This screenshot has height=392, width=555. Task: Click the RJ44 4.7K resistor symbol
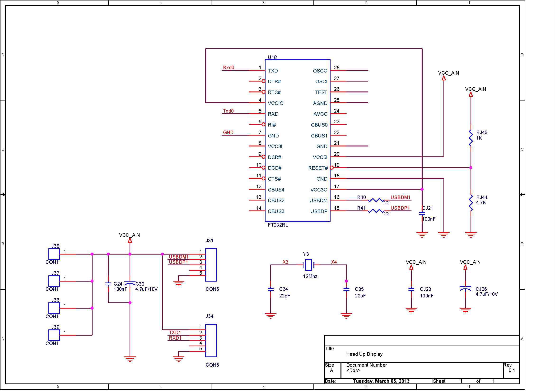[471, 203]
